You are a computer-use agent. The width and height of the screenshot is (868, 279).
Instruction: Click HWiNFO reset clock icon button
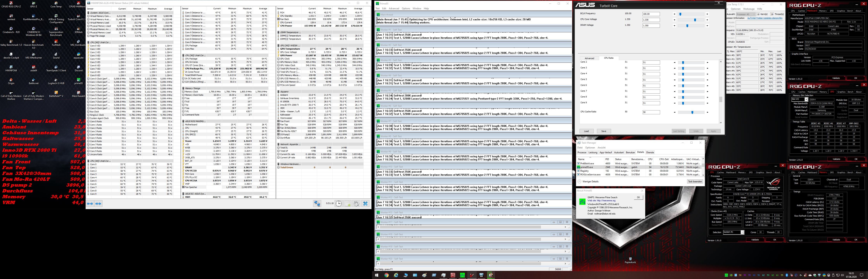click(338, 203)
